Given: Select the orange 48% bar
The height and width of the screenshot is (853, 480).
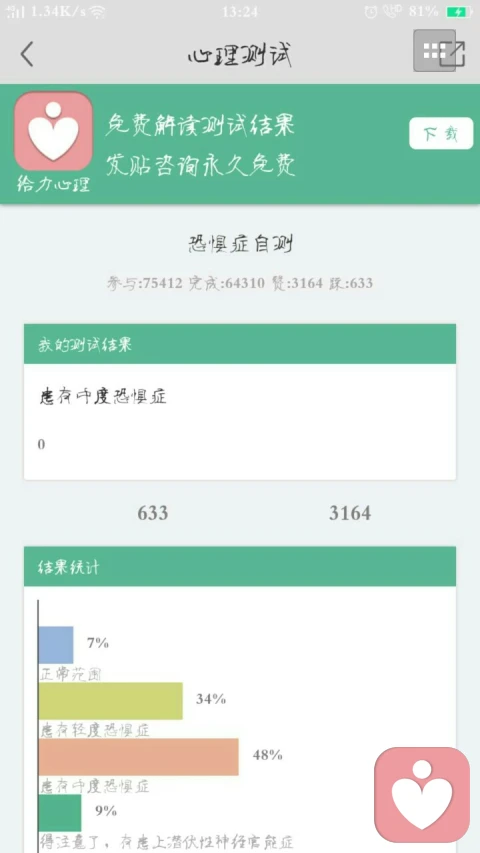Looking at the screenshot, I should point(139,757).
